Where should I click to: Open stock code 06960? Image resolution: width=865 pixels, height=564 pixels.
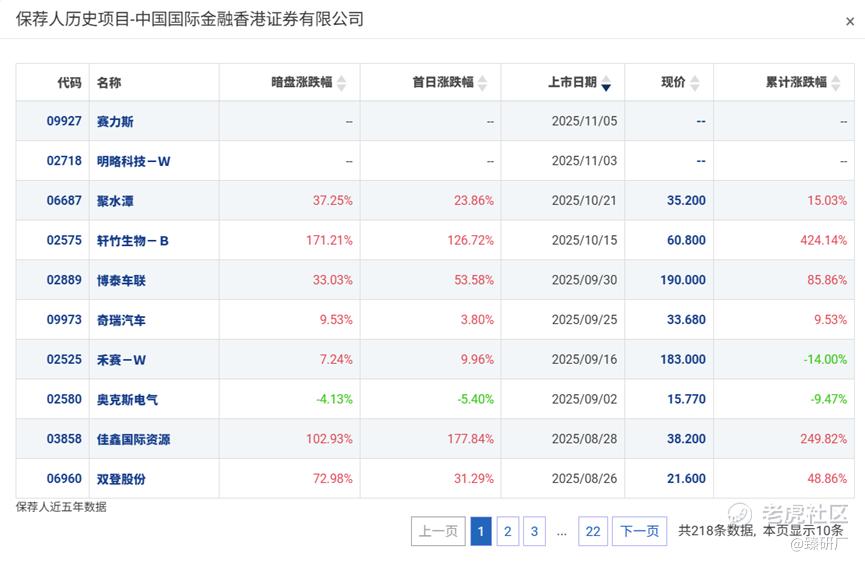pos(64,478)
